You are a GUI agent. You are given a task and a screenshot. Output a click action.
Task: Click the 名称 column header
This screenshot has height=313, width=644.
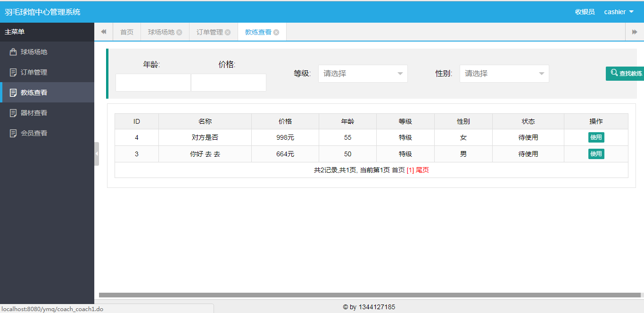coord(205,121)
